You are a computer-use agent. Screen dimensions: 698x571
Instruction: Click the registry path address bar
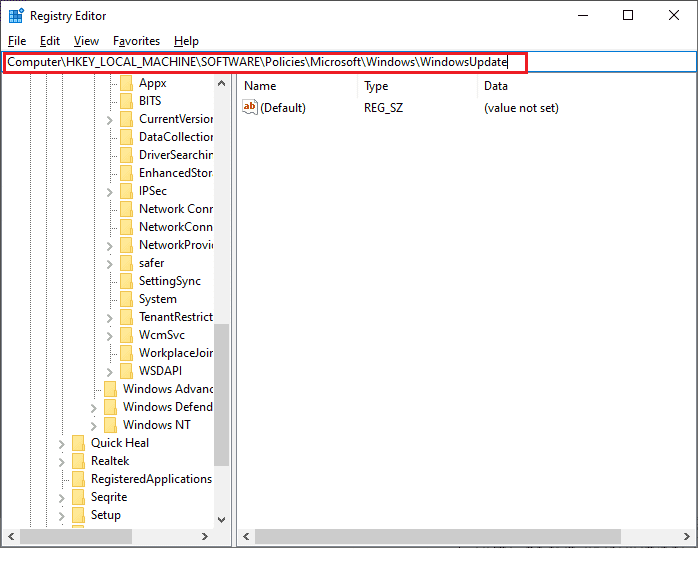point(349,62)
